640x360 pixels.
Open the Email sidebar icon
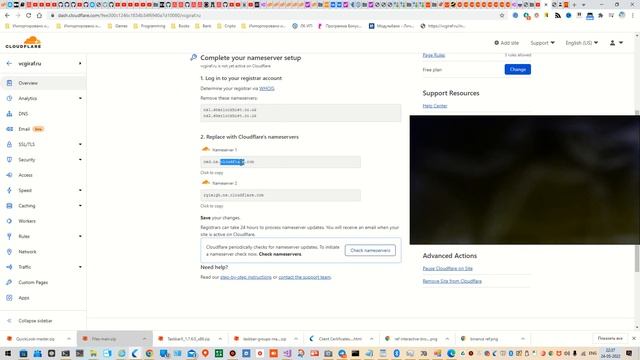coord(9,129)
